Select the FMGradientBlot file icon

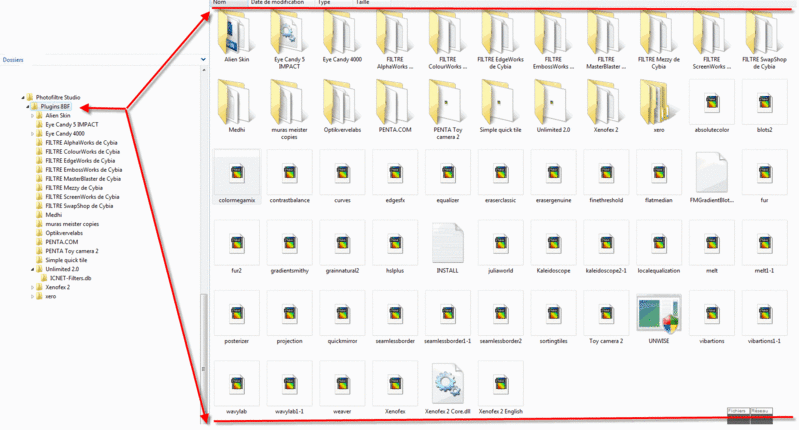712,173
